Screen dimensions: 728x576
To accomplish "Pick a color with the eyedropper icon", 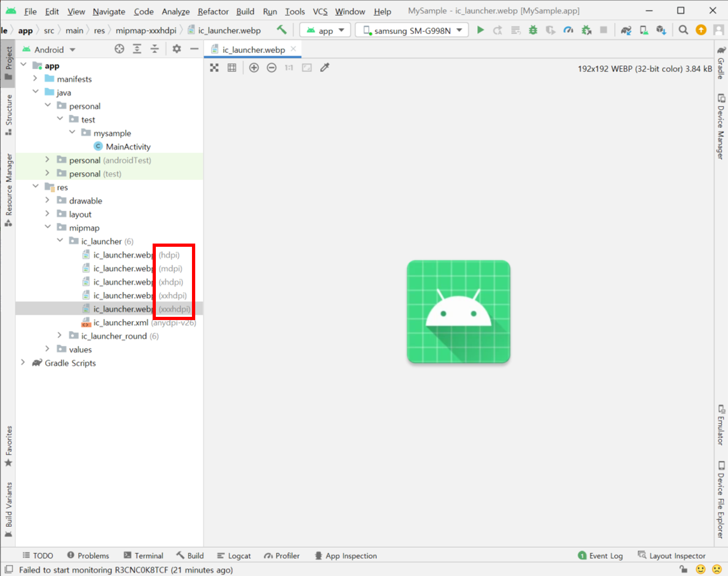I will coord(325,67).
